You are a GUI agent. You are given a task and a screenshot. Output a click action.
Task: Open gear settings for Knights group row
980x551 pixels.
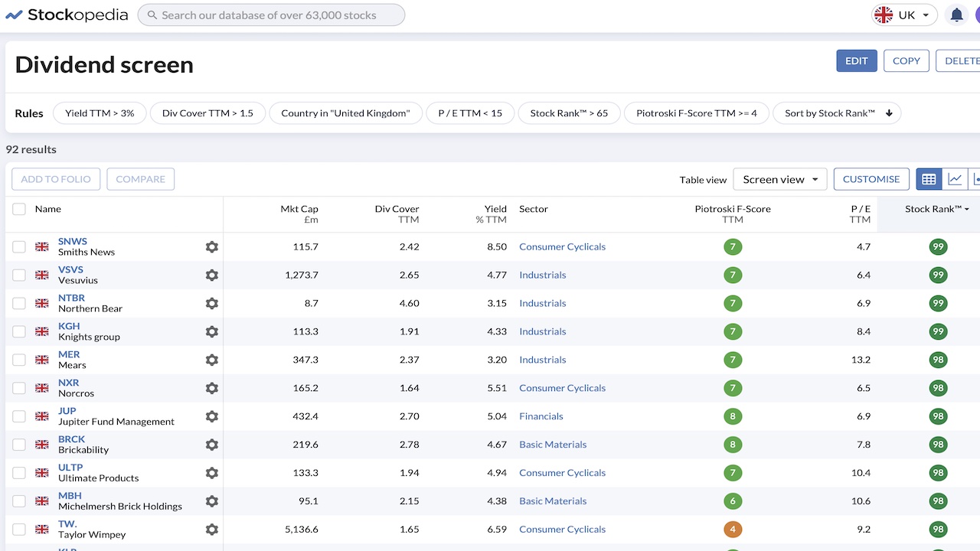coord(212,331)
